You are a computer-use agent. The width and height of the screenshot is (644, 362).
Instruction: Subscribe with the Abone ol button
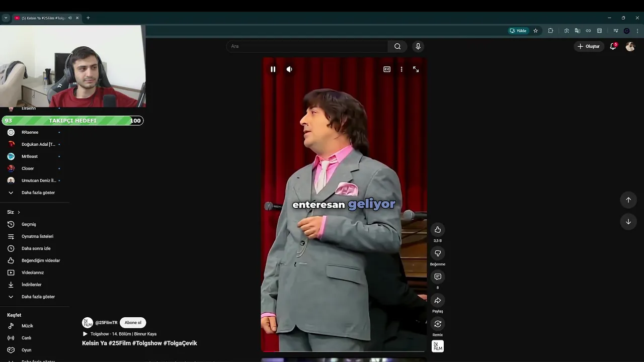click(133, 323)
